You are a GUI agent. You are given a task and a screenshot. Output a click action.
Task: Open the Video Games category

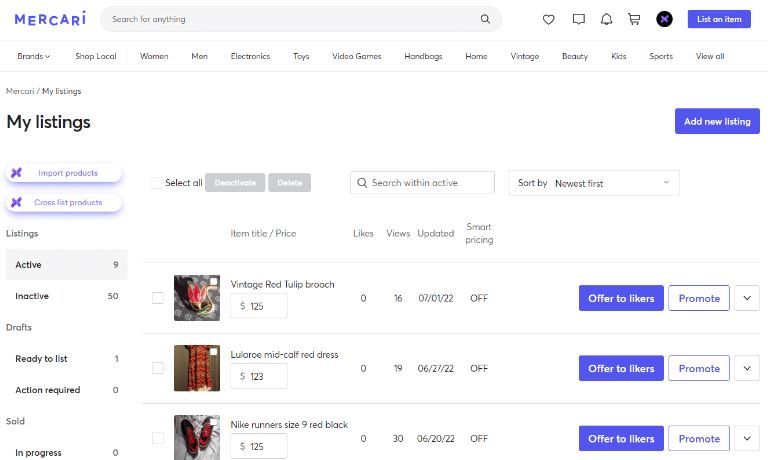pos(357,56)
